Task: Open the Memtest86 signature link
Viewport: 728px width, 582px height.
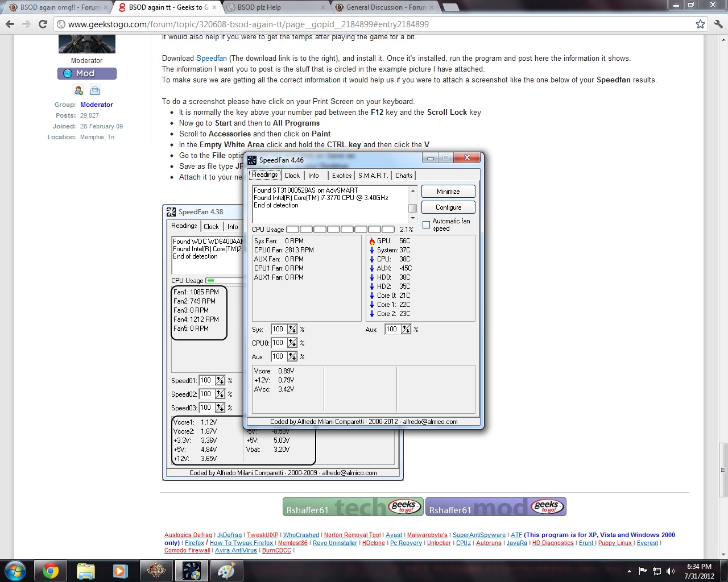Action: 292,543
